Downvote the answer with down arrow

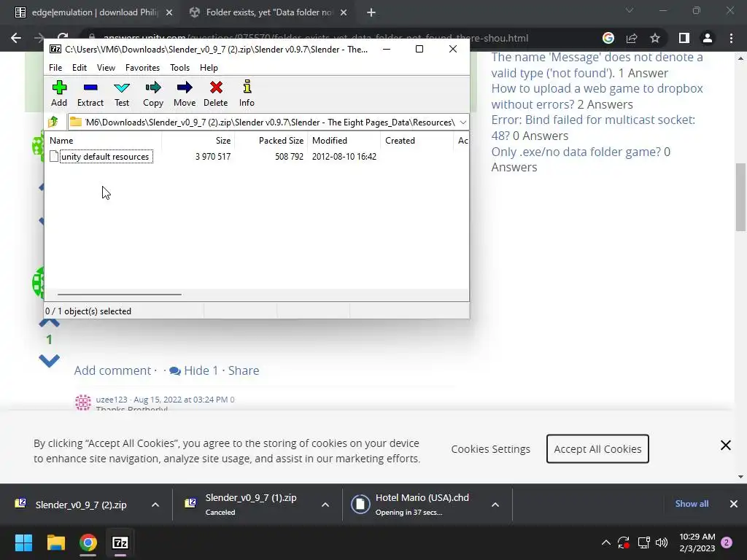pyautogui.click(x=49, y=360)
